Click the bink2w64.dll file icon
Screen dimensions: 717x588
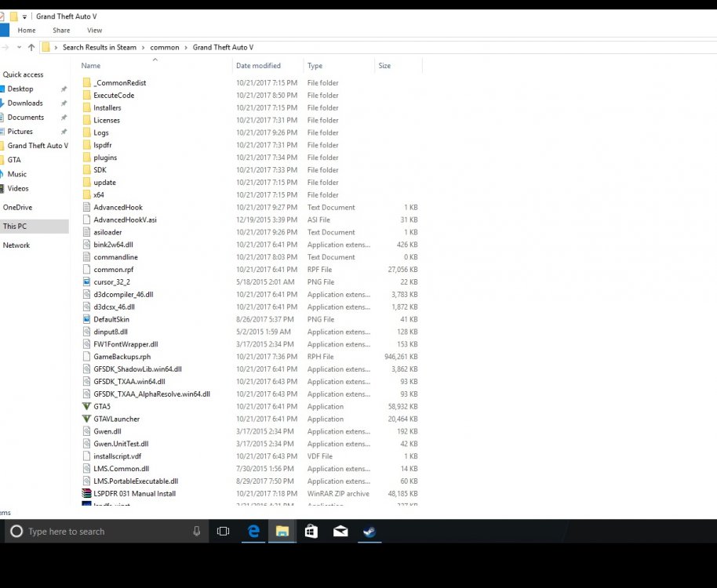coord(86,245)
